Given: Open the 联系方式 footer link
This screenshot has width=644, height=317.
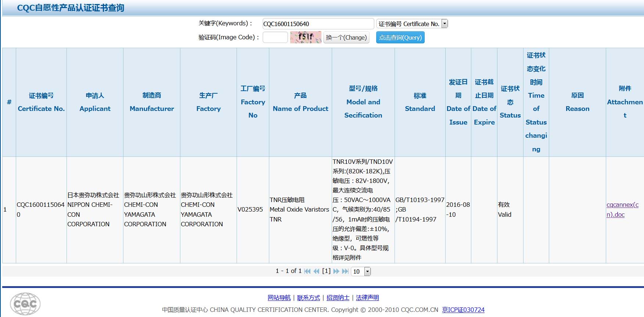Looking at the screenshot, I should 309,298.
